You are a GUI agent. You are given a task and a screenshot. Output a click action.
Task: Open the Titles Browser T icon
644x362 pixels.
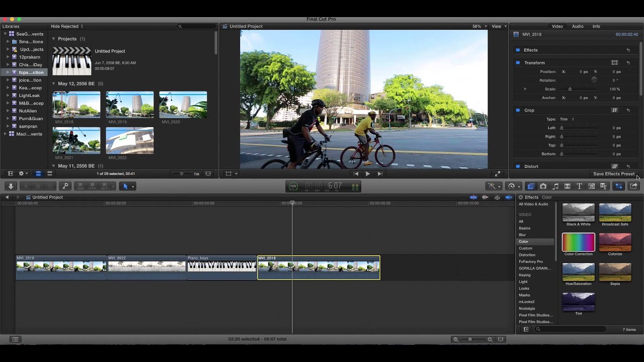point(579,186)
